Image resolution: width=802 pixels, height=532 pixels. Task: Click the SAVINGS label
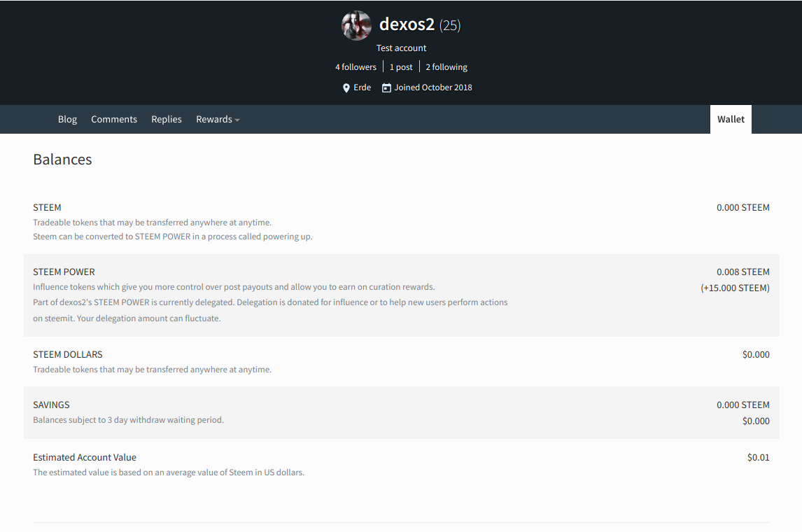[x=51, y=405]
